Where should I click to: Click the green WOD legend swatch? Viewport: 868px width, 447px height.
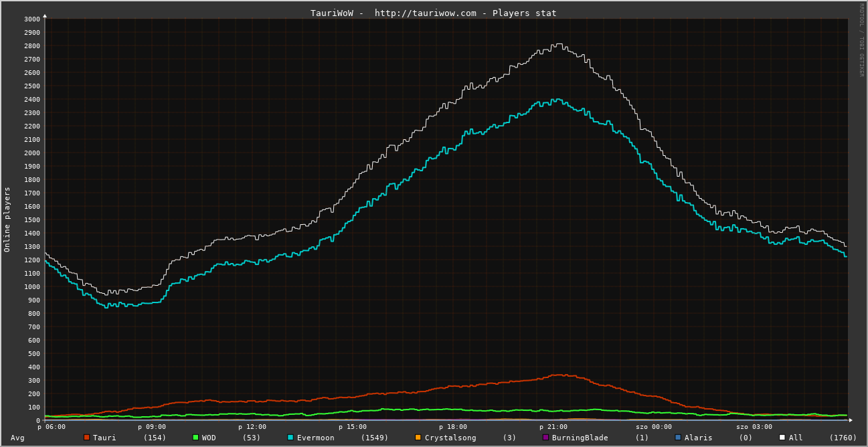(x=195, y=438)
